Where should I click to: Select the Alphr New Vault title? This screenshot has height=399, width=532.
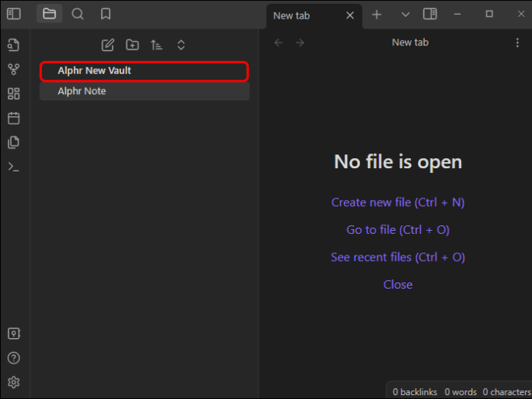coord(94,71)
